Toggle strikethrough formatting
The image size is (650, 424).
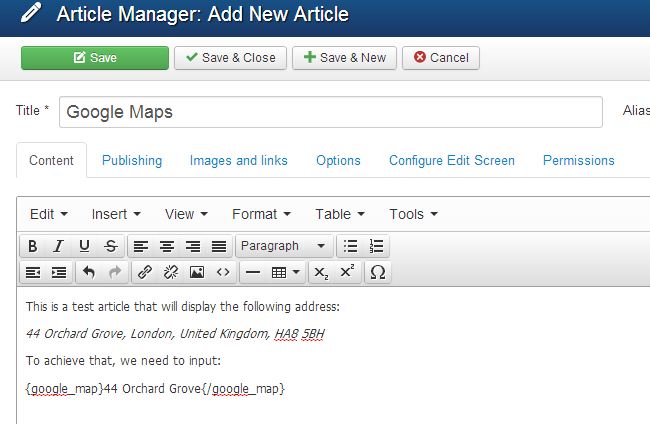(x=110, y=246)
